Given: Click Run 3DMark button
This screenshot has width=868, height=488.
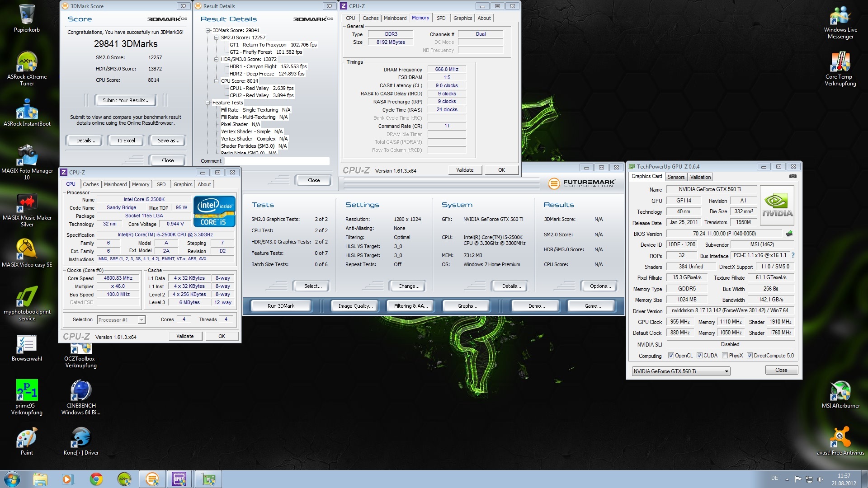Looking at the screenshot, I should tap(281, 306).
